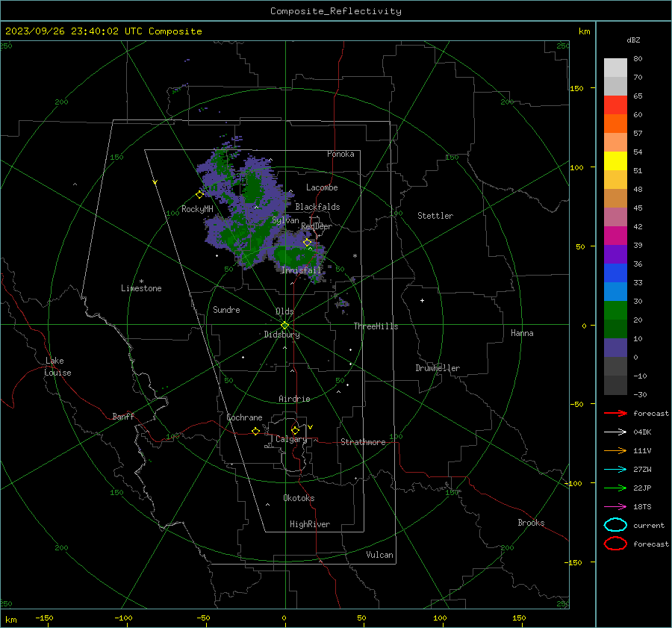Click the red forecast ellipse symbol

[x=615, y=544]
